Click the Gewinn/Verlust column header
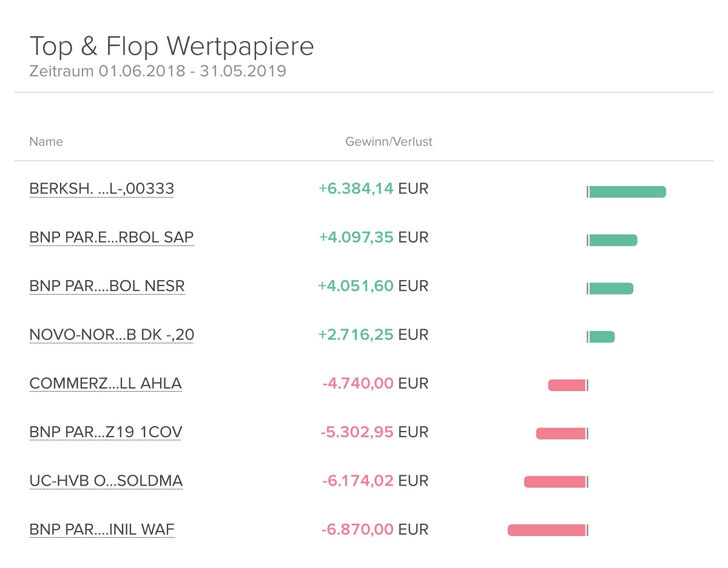 click(x=389, y=142)
